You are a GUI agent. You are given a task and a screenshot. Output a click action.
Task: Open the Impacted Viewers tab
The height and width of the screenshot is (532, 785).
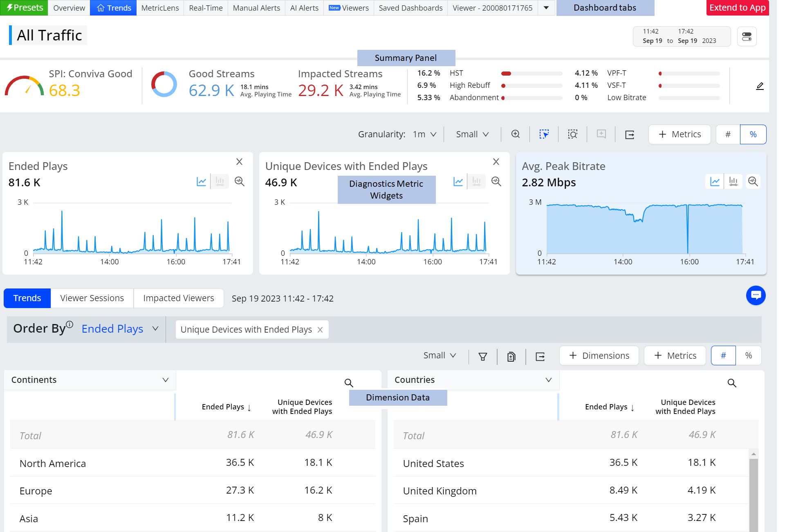[x=178, y=298]
